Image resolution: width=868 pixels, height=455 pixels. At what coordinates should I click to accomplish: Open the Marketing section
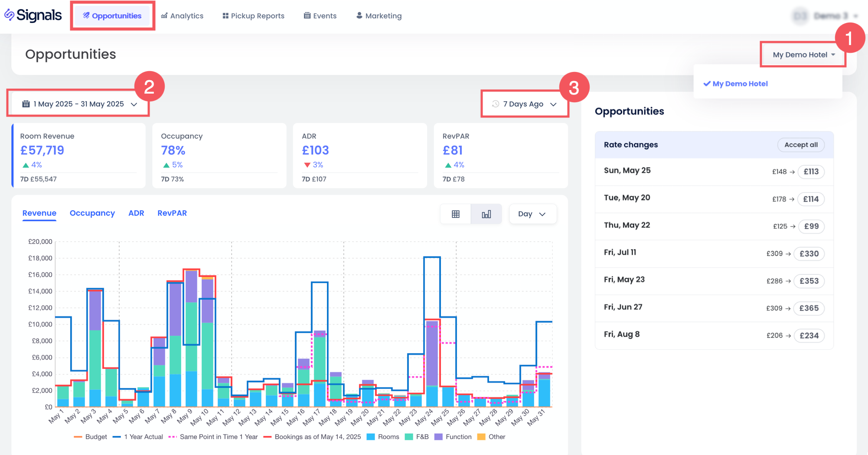click(379, 16)
